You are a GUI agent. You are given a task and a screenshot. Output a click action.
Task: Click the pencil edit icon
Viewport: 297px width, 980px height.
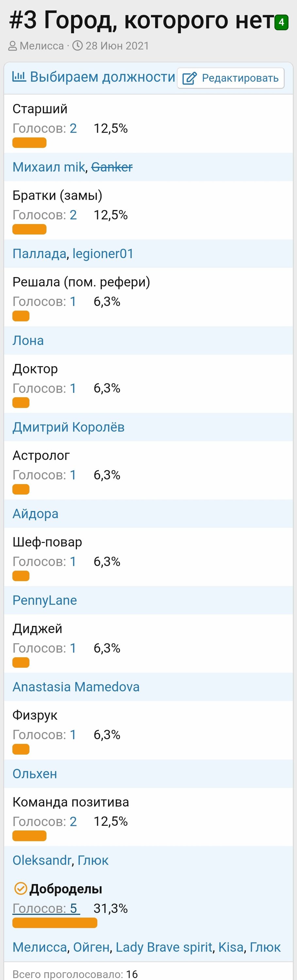[190, 78]
